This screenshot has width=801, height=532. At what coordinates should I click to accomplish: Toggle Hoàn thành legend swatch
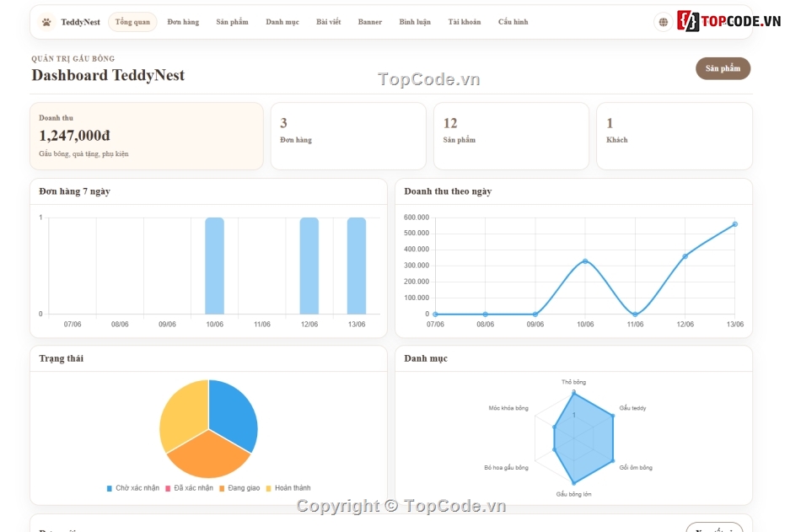[269, 488]
